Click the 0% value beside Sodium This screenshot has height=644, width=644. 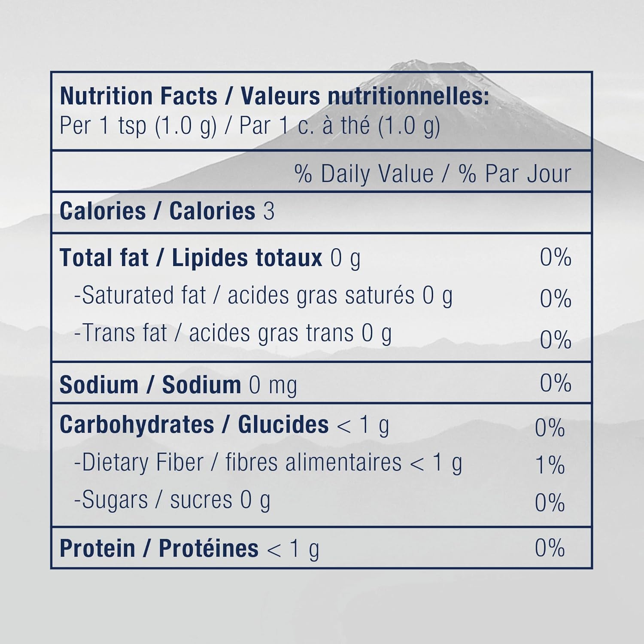pyautogui.click(x=556, y=383)
